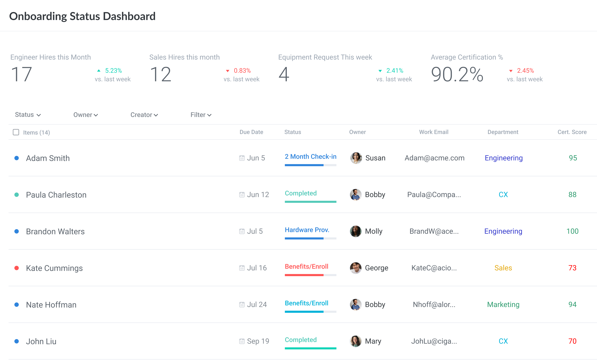Expand the Owner filter dropdown
597x364 pixels.
click(85, 115)
